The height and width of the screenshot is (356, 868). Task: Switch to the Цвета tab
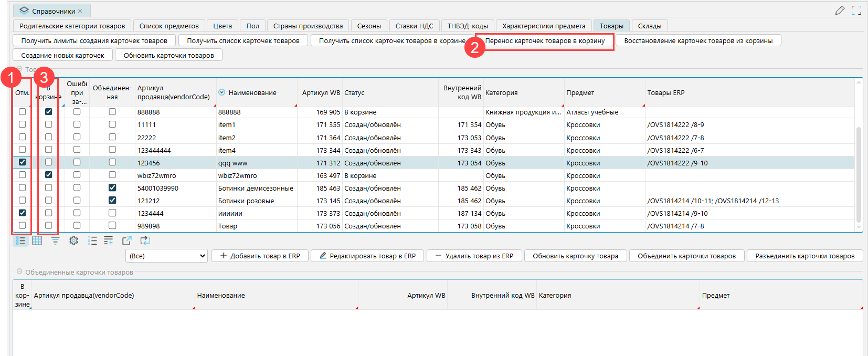(223, 26)
